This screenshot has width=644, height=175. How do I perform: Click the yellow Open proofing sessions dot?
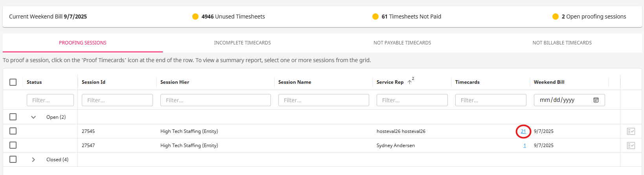[556, 17]
